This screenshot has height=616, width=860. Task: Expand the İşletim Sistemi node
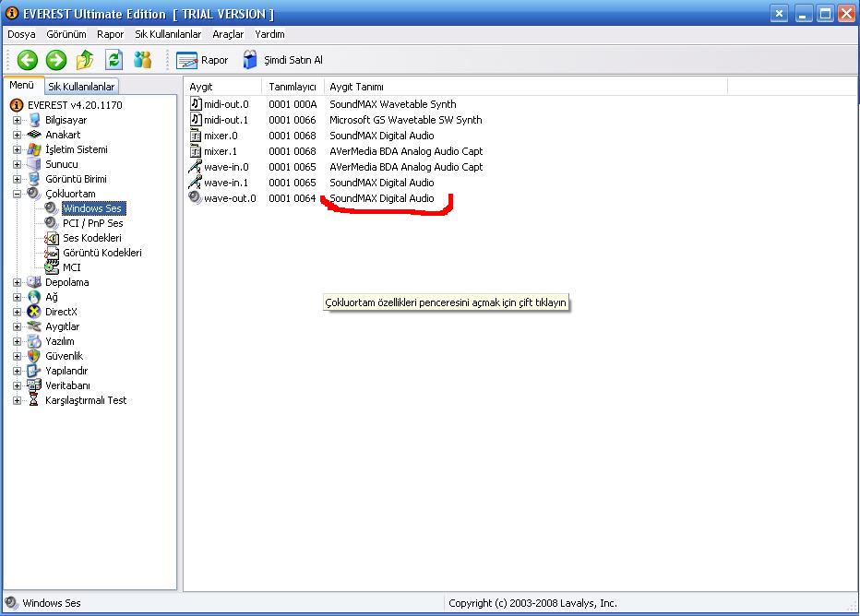click(x=17, y=149)
